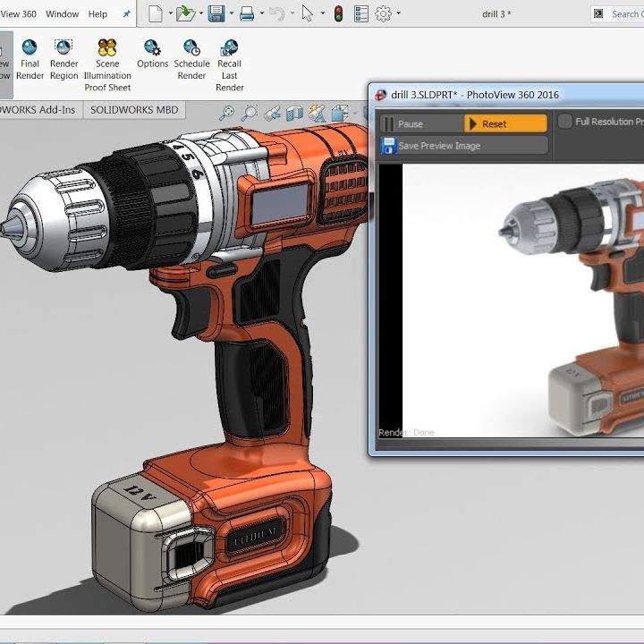Viewport: 644px width, 644px height.
Task: Click the Zoom to Fit magnifier icon
Action: (227, 113)
